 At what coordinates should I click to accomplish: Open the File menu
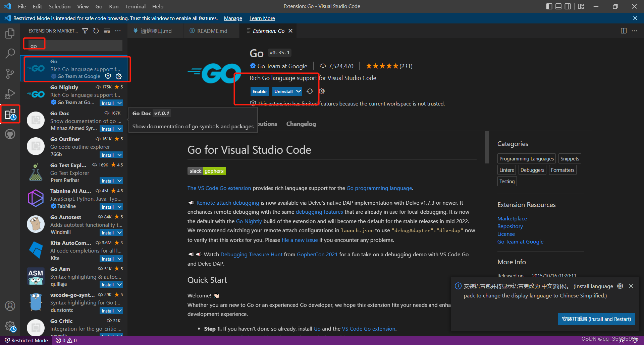(x=22, y=6)
